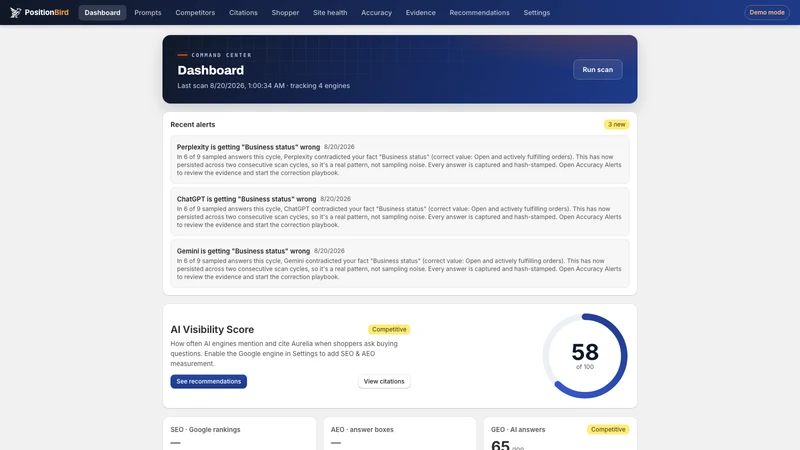Click the 3 new alerts badge

coord(616,124)
